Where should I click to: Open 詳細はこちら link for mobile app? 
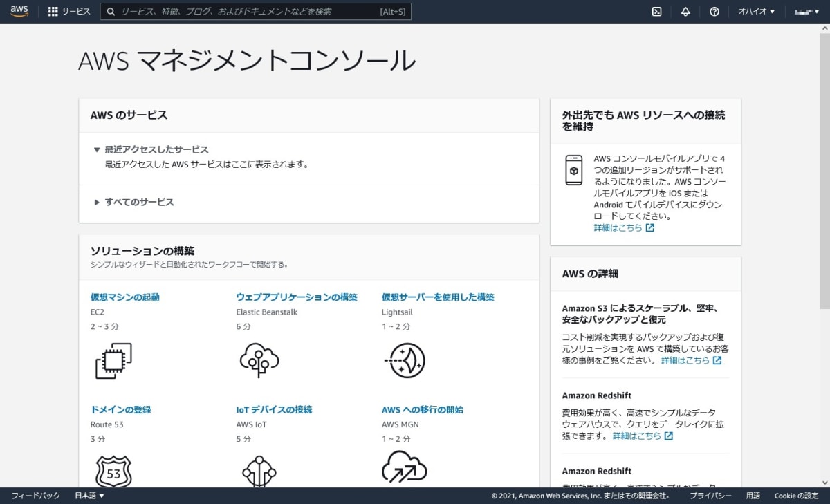click(618, 227)
